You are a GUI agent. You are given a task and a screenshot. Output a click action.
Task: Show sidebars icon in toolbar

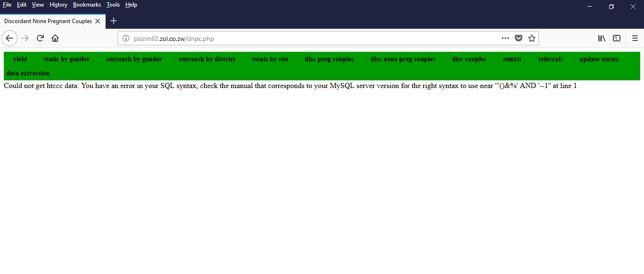[x=617, y=38]
